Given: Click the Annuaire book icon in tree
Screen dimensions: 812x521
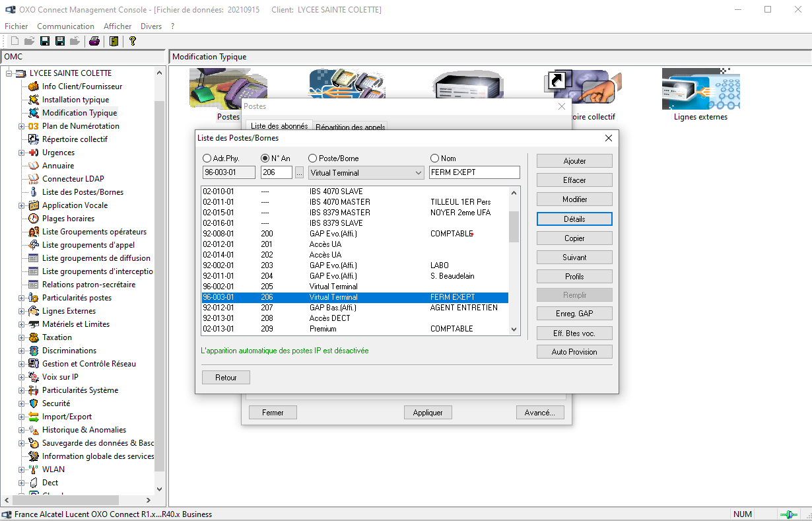Looking at the screenshot, I should point(33,166).
